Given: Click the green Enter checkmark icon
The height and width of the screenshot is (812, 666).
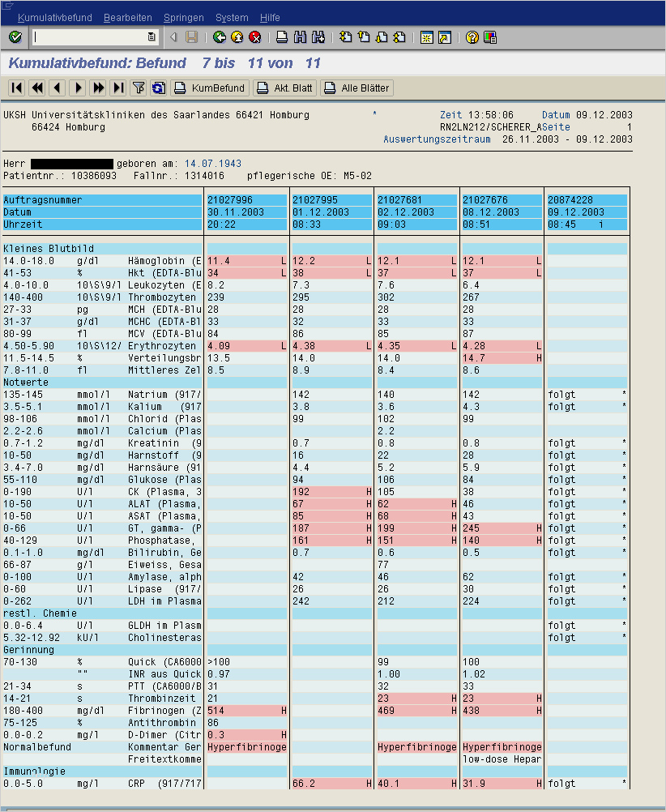Looking at the screenshot, I should tap(15, 37).
